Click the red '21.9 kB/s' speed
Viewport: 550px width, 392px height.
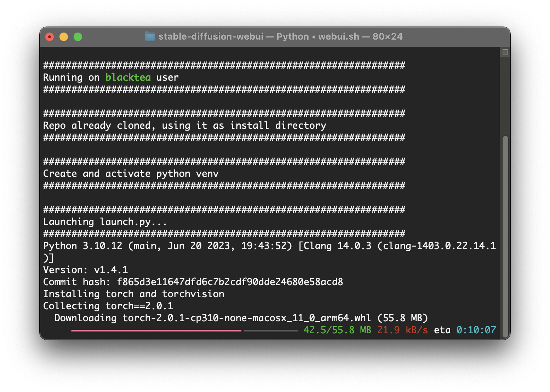(402, 330)
